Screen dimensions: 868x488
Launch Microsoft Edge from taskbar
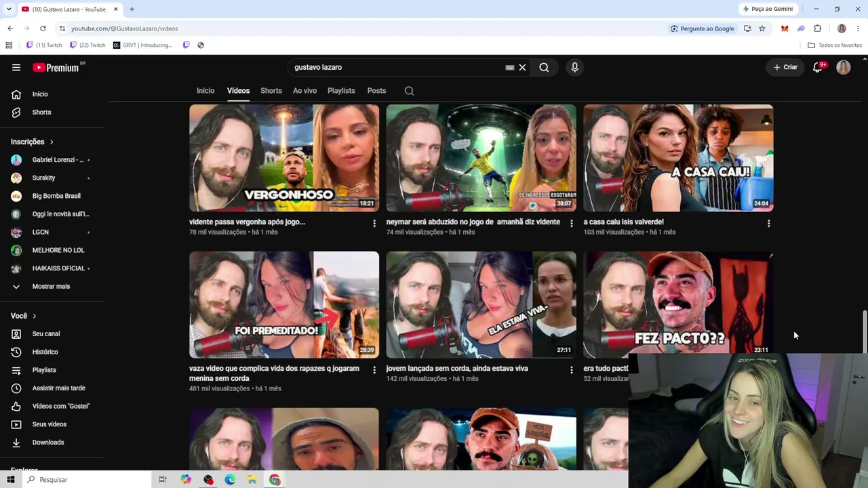click(230, 479)
